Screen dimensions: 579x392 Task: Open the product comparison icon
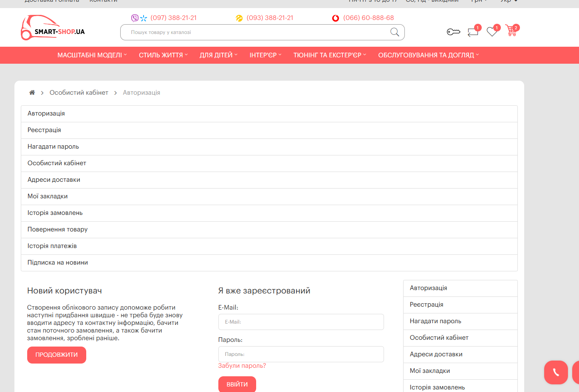click(473, 32)
